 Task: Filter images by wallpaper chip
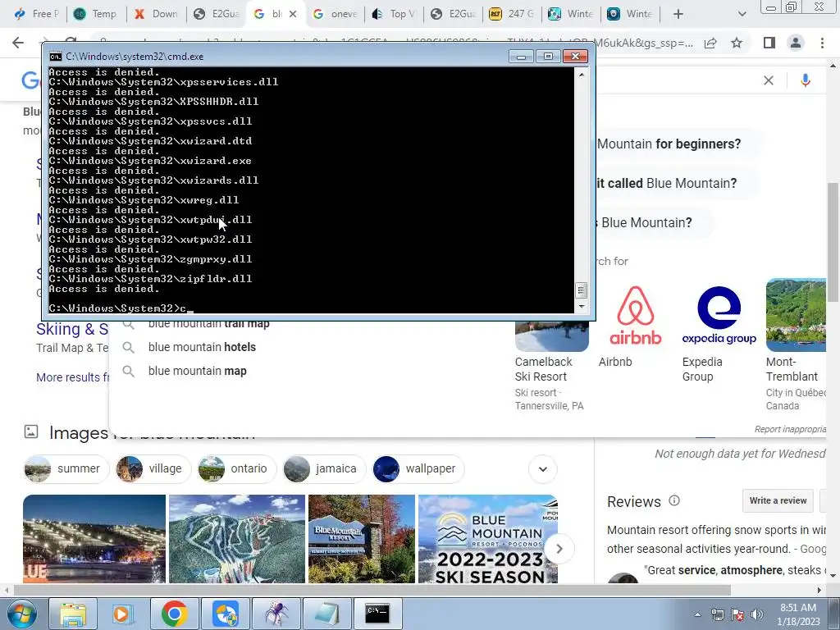pyautogui.click(x=418, y=468)
